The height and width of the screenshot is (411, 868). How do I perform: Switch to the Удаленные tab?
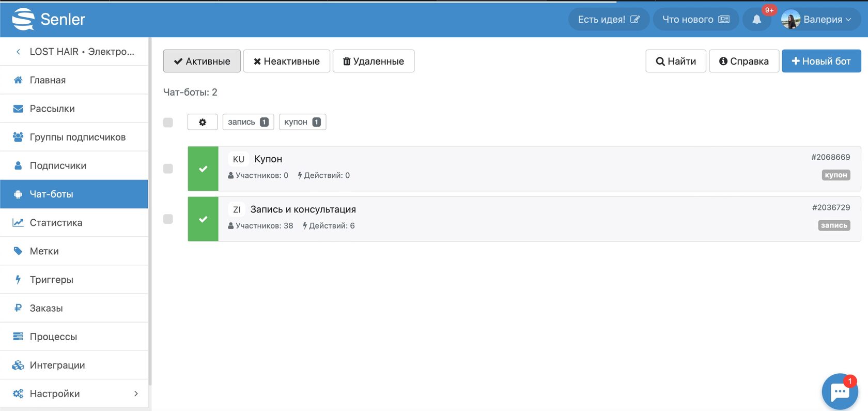[x=374, y=61]
